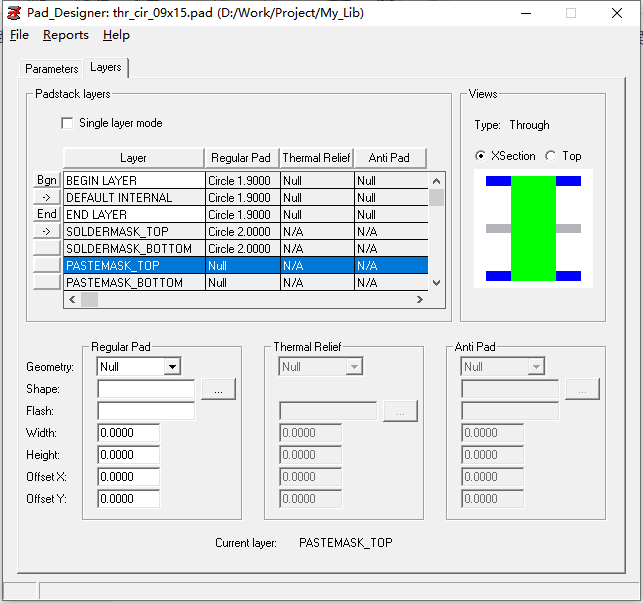Click the Regular Pad Shape text field
This screenshot has height=603, width=643.
pyautogui.click(x=146, y=389)
